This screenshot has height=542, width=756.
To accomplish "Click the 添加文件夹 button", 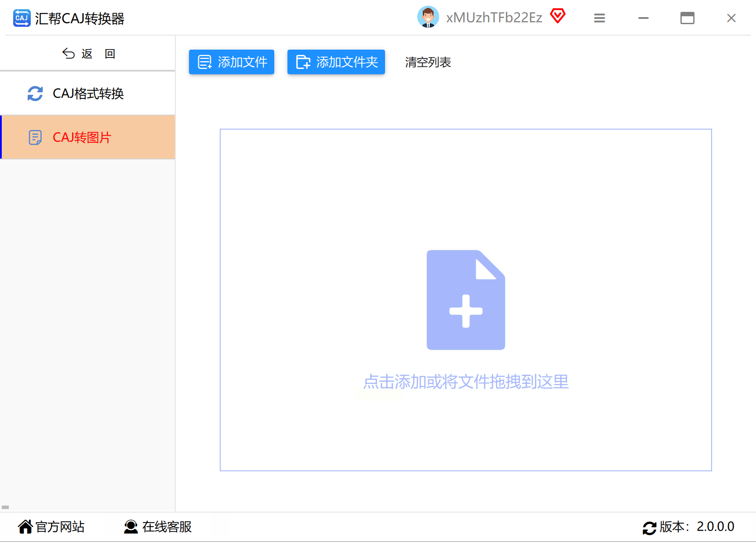I will 336,62.
